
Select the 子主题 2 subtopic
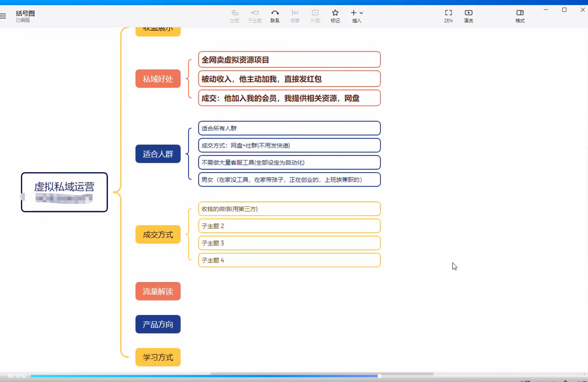pyautogui.click(x=289, y=226)
